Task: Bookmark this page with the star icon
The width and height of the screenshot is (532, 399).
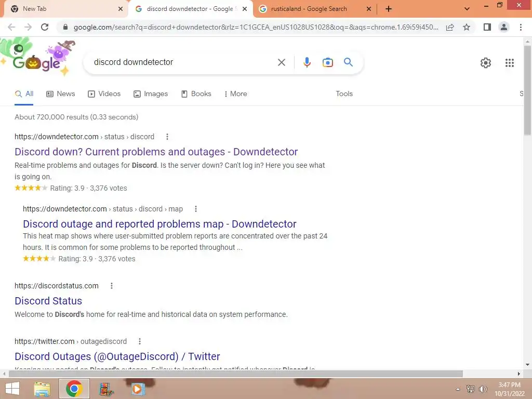Action: tap(467, 27)
